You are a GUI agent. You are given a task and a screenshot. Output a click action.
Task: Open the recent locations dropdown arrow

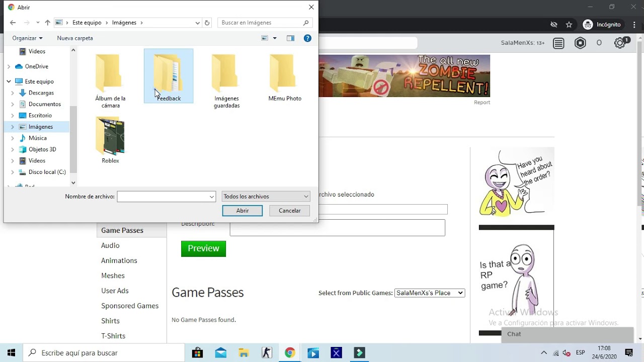[38, 23]
